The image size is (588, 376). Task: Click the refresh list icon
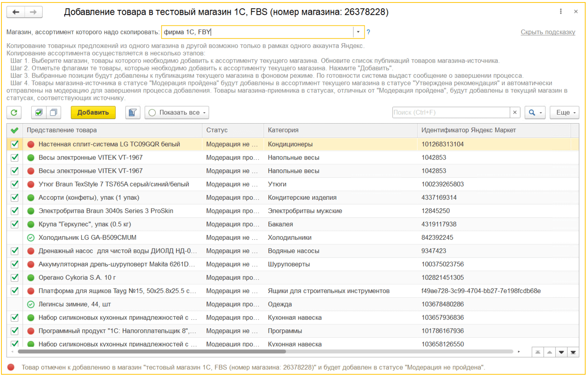pyautogui.click(x=14, y=113)
